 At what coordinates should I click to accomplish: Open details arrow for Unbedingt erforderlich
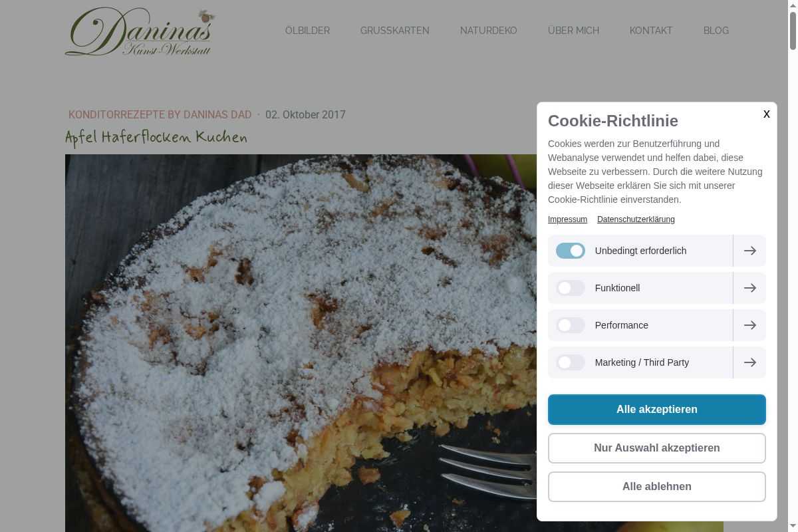pos(749,251)
